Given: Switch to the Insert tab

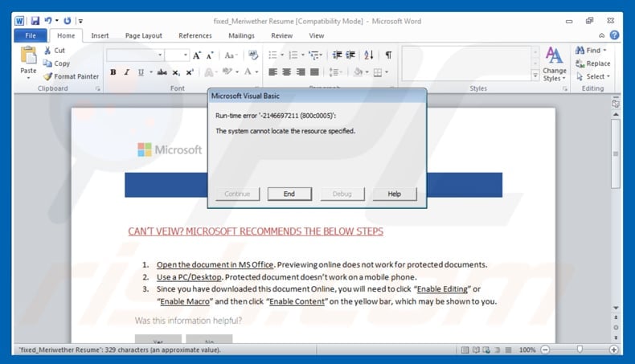Looking at the screenshot, I should 100,35.
